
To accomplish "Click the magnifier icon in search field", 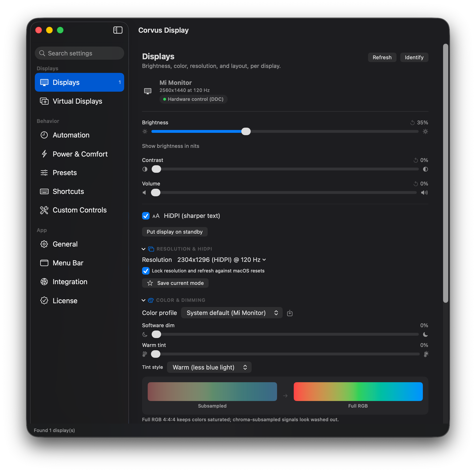I will point(42,53).
